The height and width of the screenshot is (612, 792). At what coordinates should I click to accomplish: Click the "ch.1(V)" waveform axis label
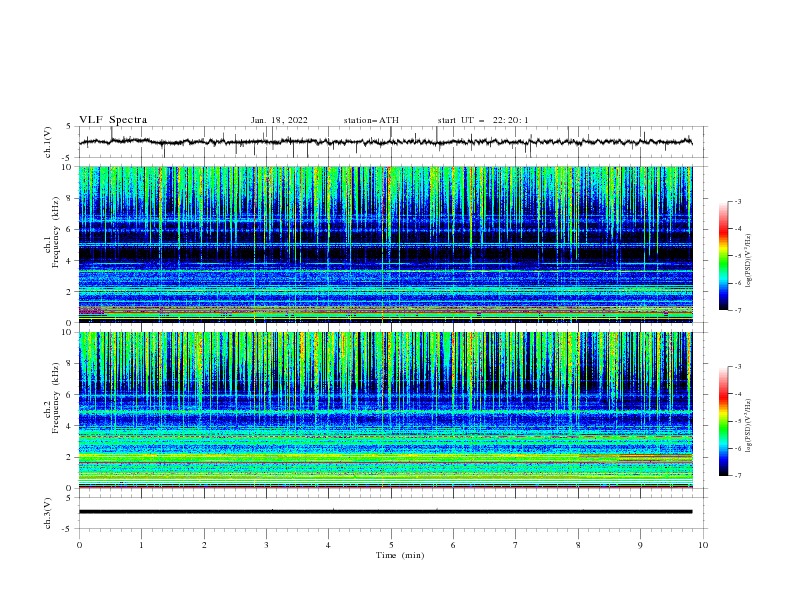[48, 142]
